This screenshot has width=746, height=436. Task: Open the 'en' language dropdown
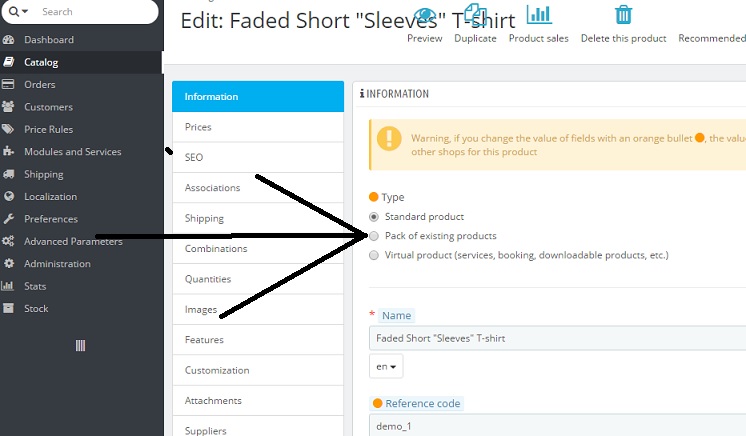tap(386, 367)
